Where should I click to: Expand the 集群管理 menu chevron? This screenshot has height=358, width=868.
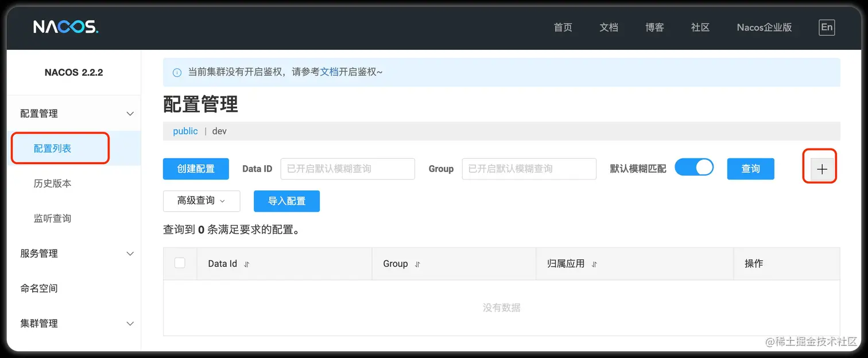(130, 324)
